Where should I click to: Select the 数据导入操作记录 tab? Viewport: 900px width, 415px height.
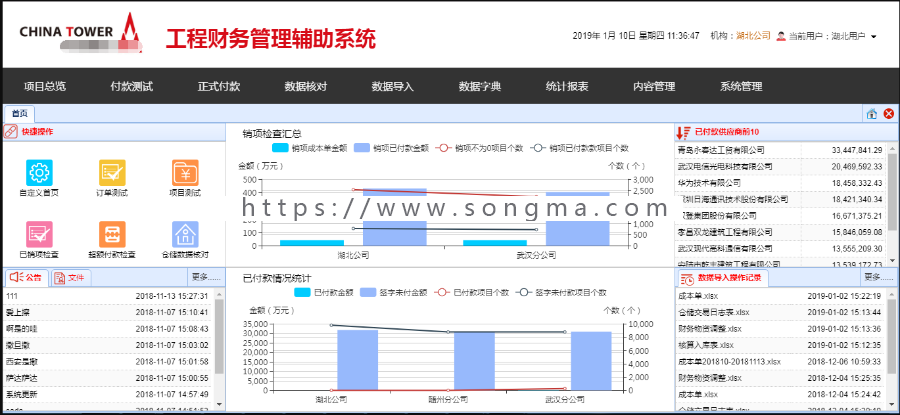coord(722,278)
